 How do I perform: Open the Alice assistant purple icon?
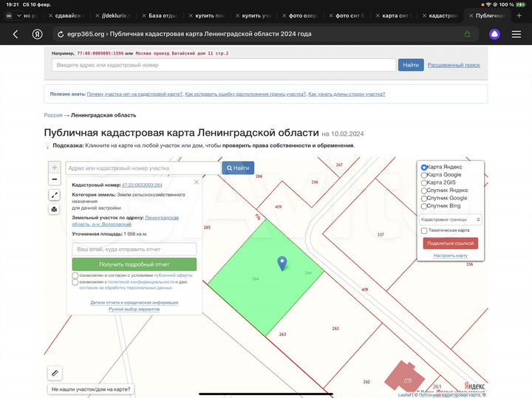click(x=494, y=34)
